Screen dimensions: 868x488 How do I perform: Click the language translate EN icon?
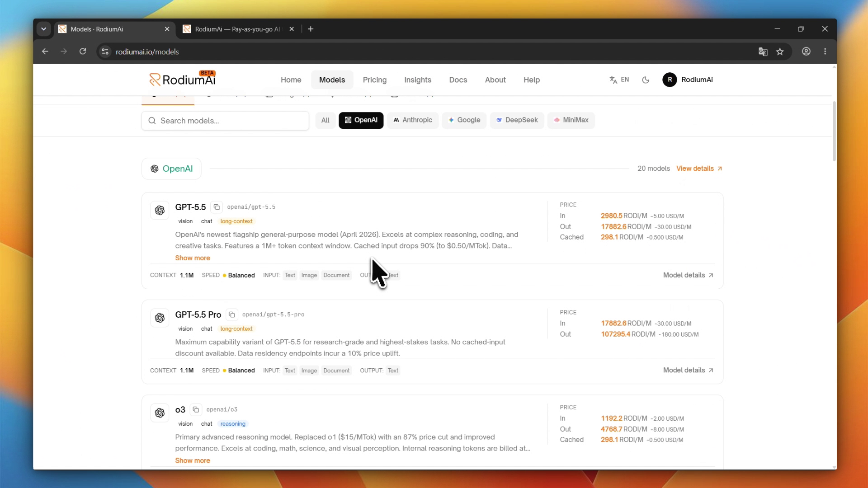click(619, 80)
